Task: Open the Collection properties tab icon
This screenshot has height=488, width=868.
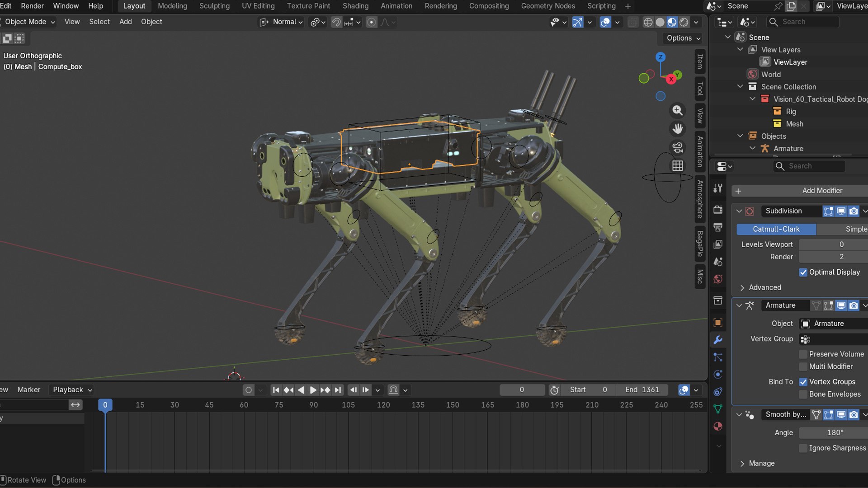Action: pyautogui.click(x=718, y=300)
